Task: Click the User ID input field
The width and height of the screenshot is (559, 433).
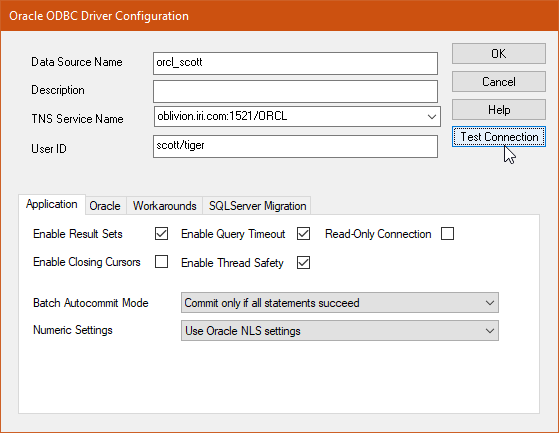Action: (295, 146)
